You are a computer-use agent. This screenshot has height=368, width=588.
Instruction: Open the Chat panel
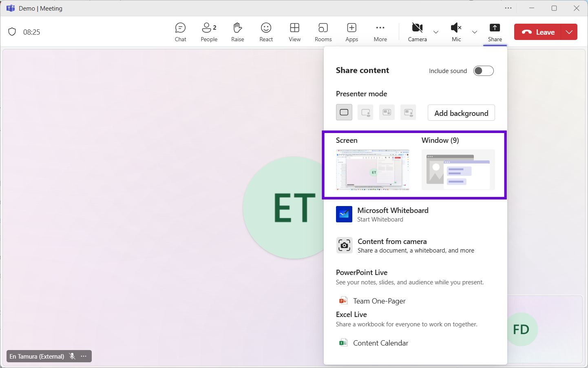click(181, 32)
